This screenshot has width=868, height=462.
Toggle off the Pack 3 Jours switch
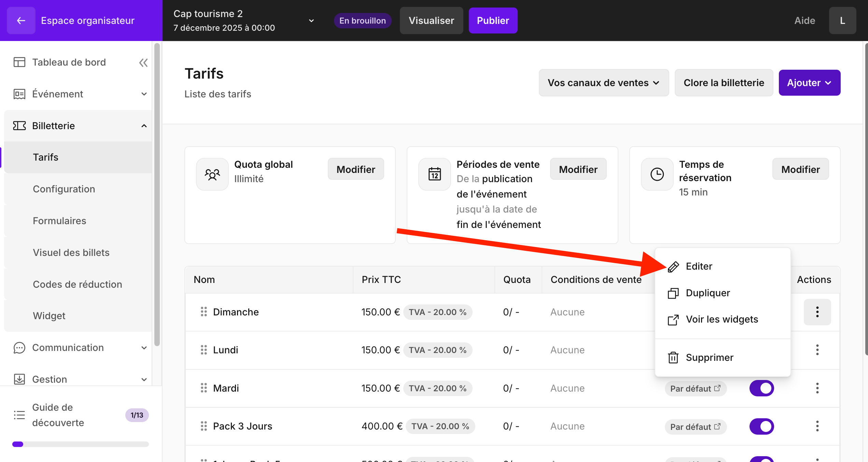(761, 426)
